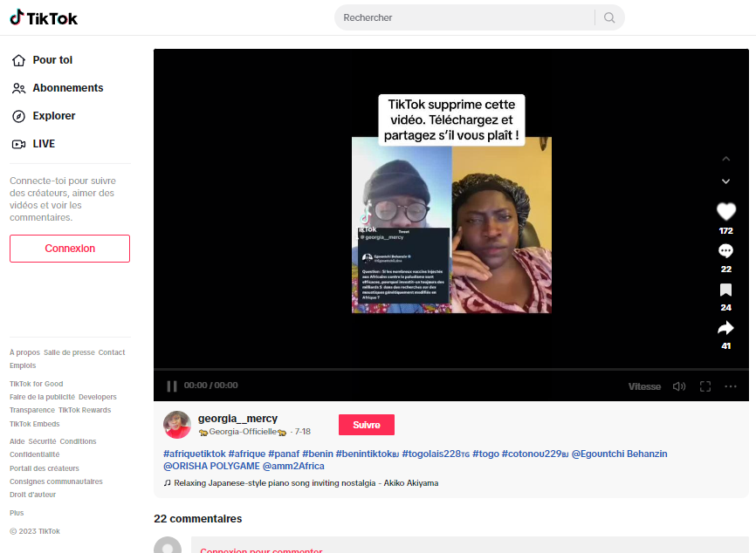The width and height of the screenshot is (756, 553).
Task: Open Transparence footer link
Action: coord(32,410)
